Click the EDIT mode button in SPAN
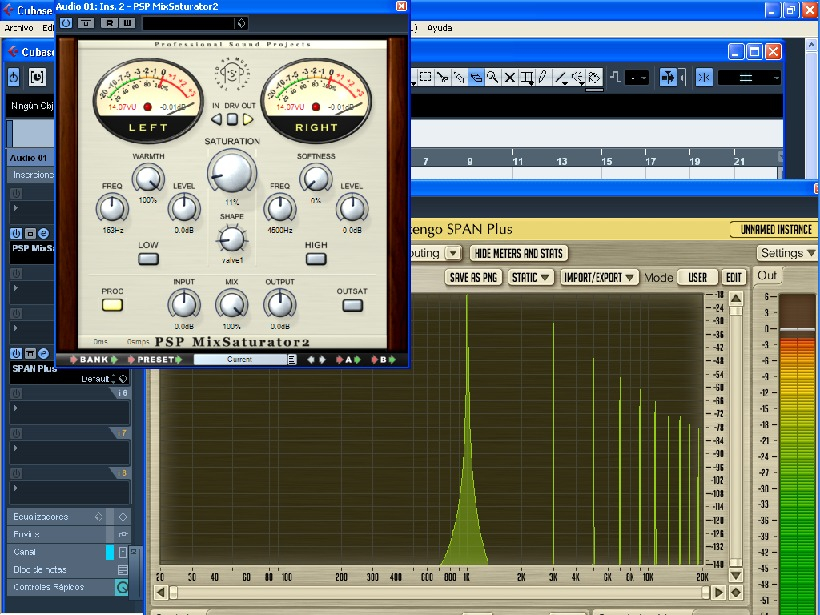This screenshot has height=615, width=820. tap(734, 277)
